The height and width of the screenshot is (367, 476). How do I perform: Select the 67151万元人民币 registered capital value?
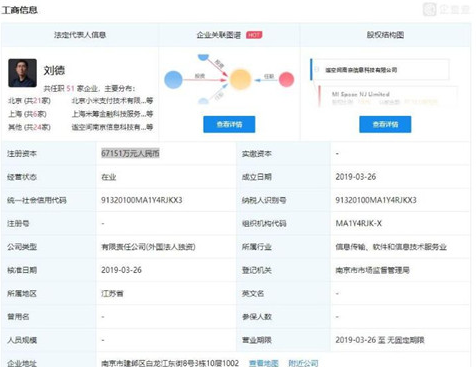tap(130, 153)
